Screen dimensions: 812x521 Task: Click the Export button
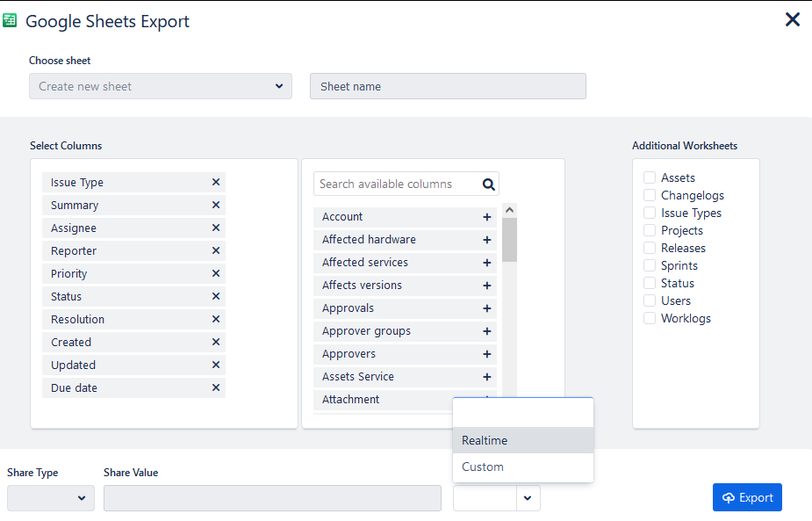click(747, 497)
